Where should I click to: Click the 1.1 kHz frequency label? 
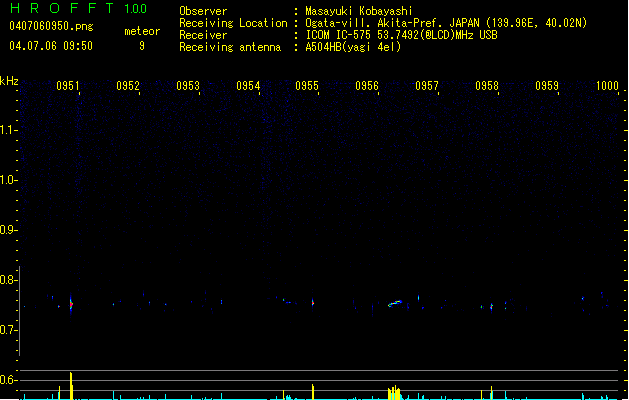[x=8, y=130]
